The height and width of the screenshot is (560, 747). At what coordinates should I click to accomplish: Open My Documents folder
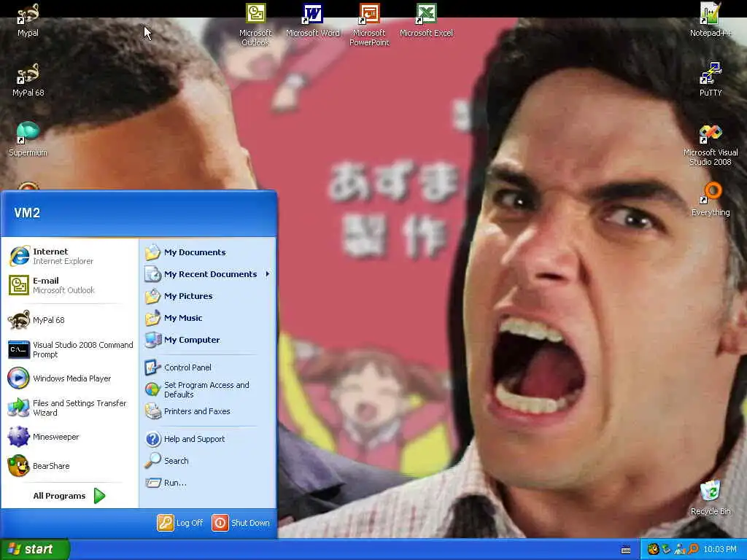208,252
